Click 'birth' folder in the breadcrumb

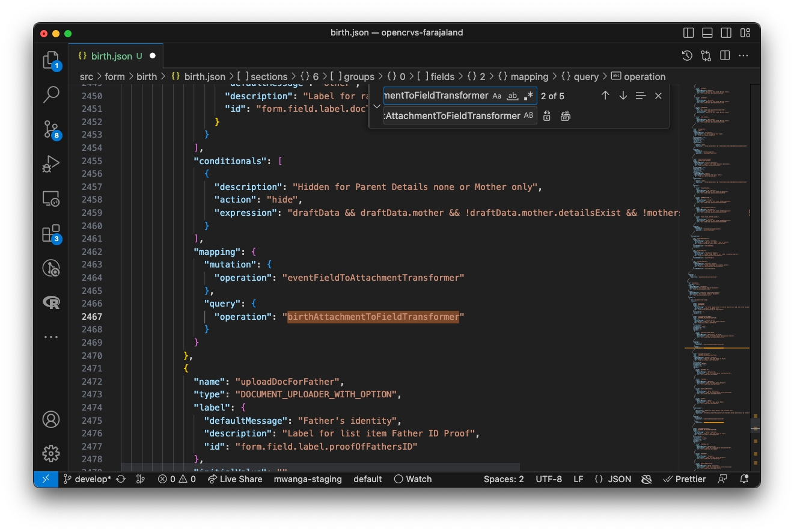(147, 76)
